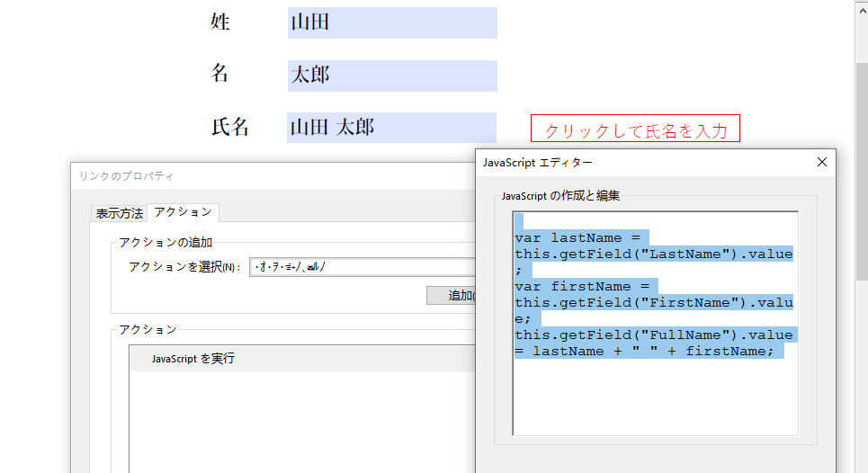This screenshot has width=868, height=473.
Task: Click the 名 field containing 太郎
Action: pos(392,76)
